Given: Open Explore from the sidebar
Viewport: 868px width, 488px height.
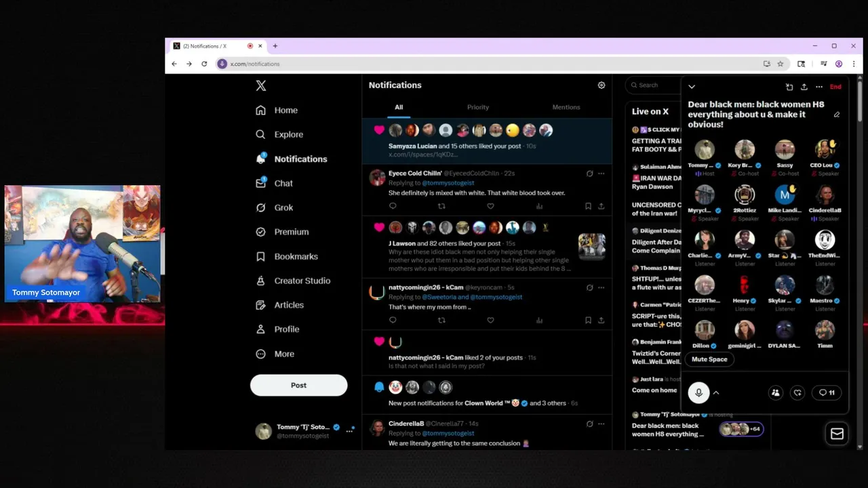Looking at the screenshot, I should pyautogui.click(x=279, y=134).
